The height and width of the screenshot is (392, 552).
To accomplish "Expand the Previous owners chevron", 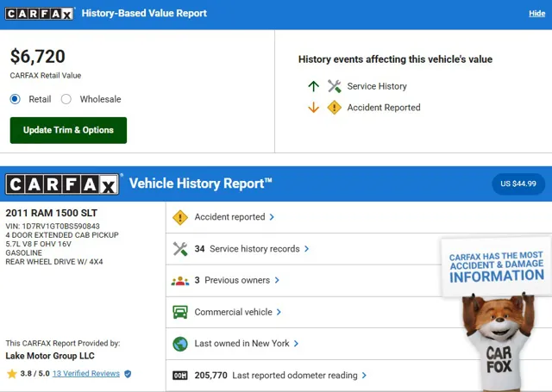I will tap(277, 280).
